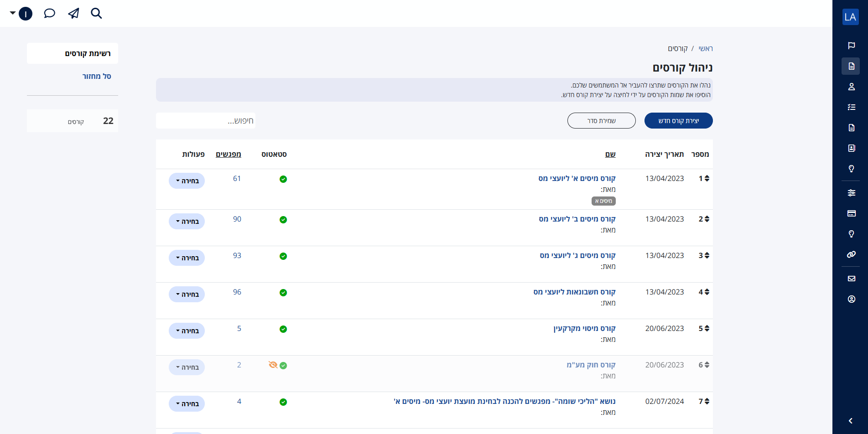
Task: Toggle green status check for course 1
Action: pos(283,179)
